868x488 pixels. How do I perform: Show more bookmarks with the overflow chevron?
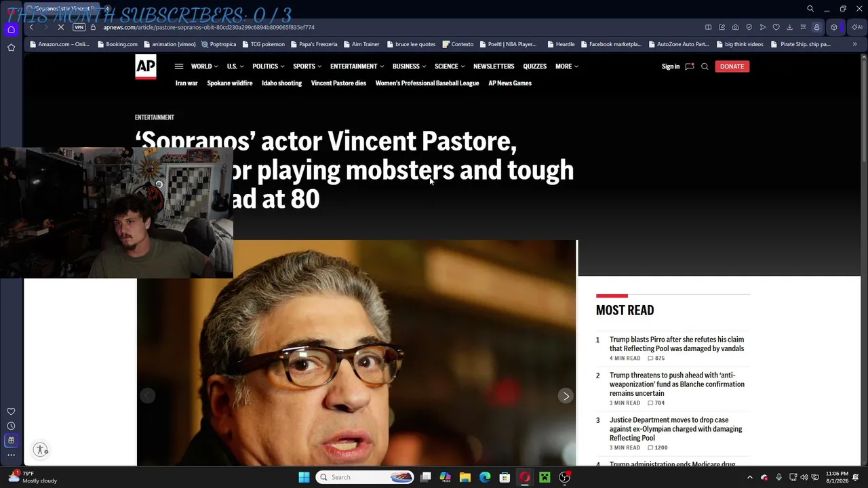pyautogui.click(x=854, y=44)
